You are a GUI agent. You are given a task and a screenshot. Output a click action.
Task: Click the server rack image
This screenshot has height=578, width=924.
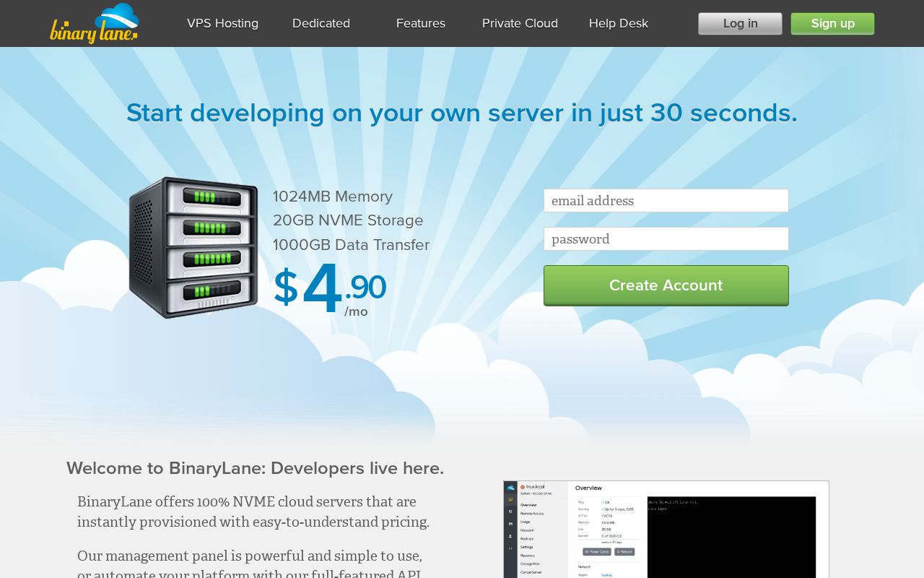pyautogui.click(x=193, y=247)
